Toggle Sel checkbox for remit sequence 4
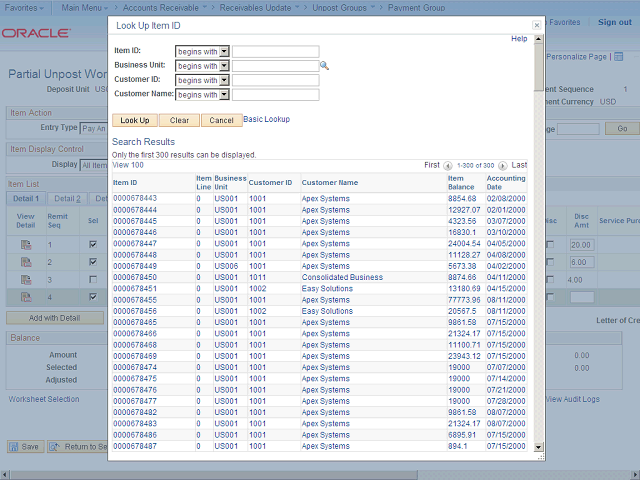The image size is (640, 480). (93, 297)
